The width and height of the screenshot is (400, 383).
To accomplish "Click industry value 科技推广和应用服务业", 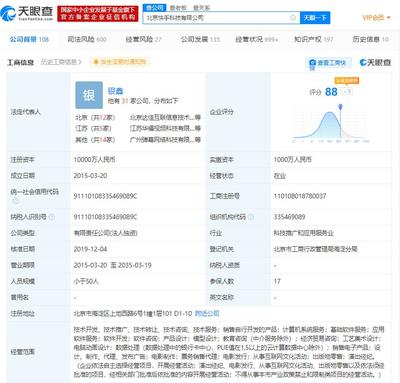I will pos(303,233).
